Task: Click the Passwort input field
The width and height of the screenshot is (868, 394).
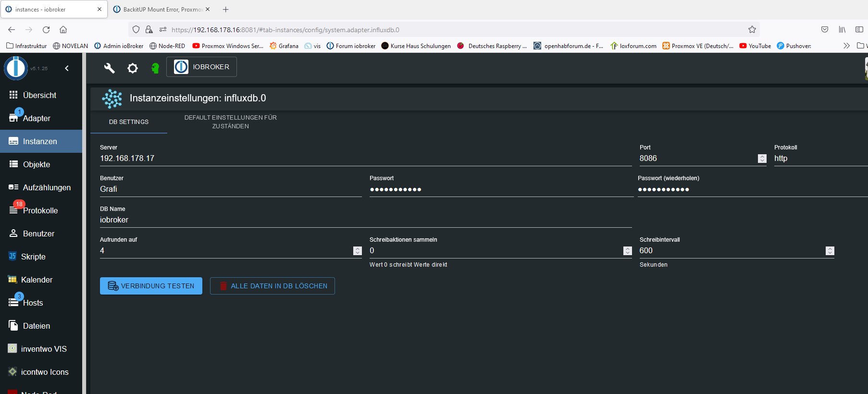Action: (501, 189)
